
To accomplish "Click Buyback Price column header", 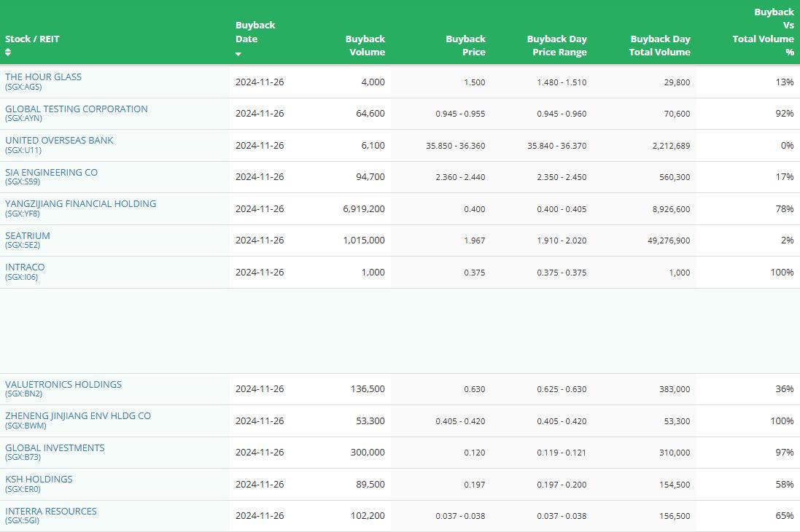I will tap(466, 45).
